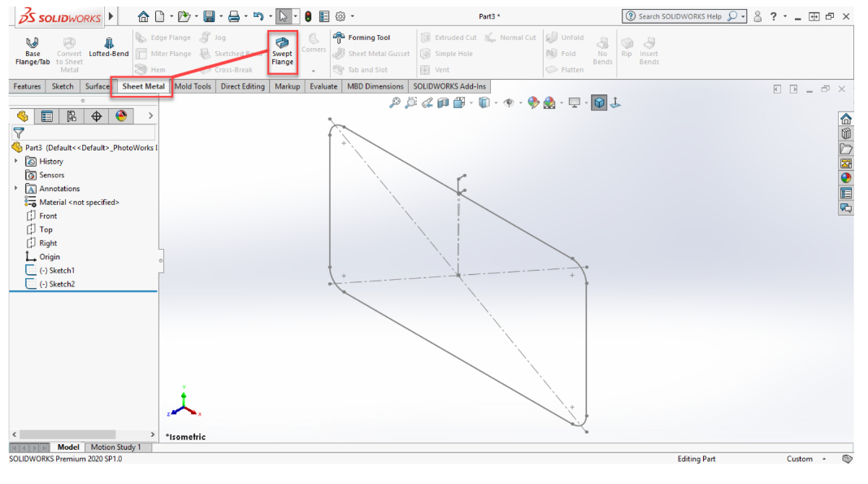Activate the Swept Flange tool
The image size is (868, 484).
click(283, 50)
